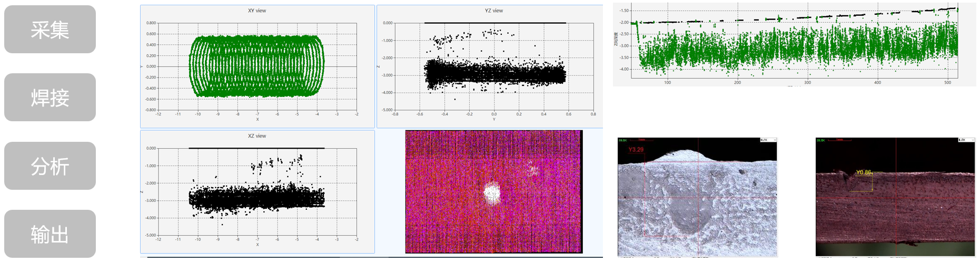This screenshot has width=980, height=262.
Task: Click the black top line in YZ view
Action: click(x=495, y=23)
